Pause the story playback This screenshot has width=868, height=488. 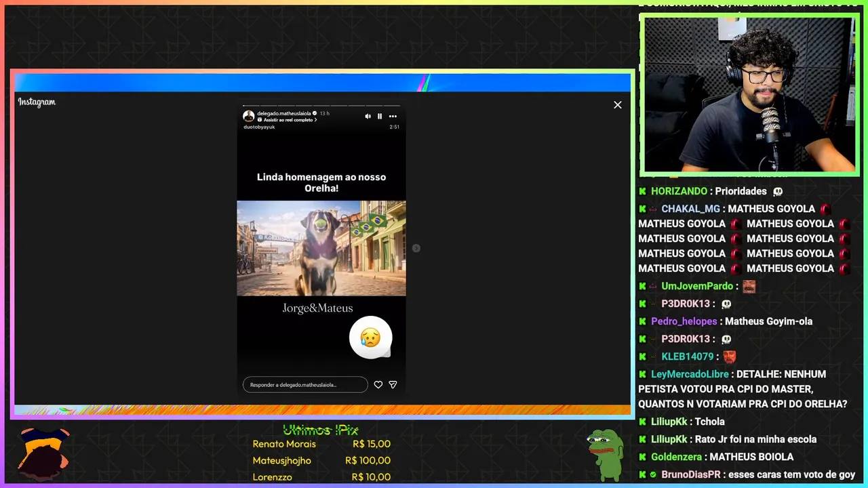pos(380,116)
